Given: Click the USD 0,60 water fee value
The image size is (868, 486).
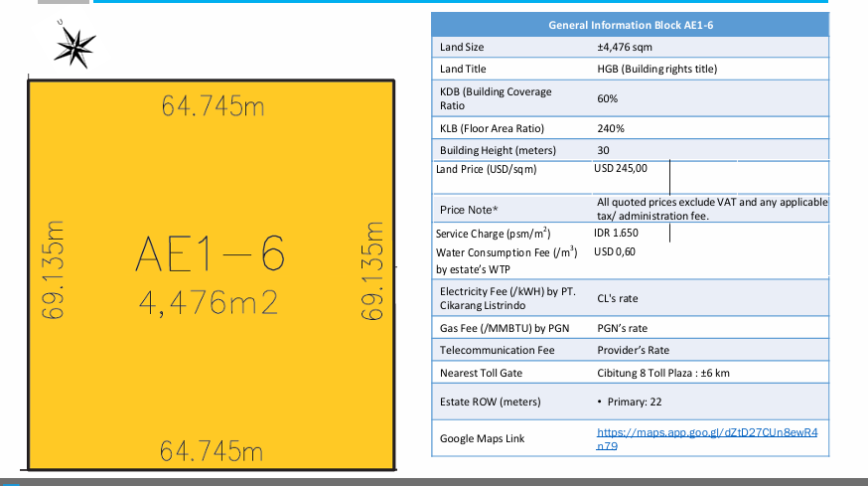Looking at the screenshot, I should point(615,251).
